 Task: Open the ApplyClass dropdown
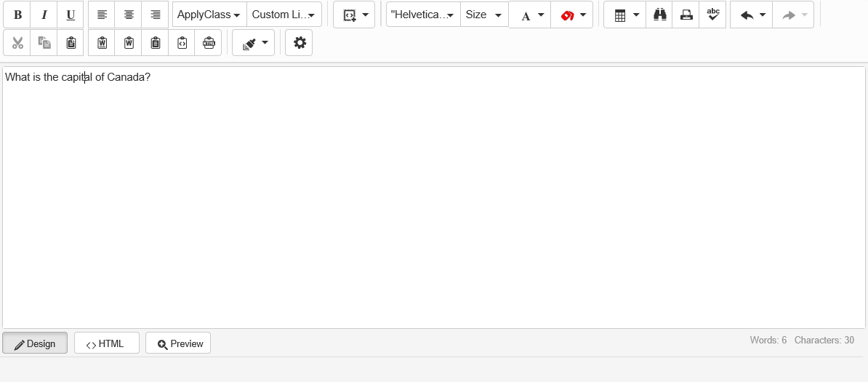point(209,15)
